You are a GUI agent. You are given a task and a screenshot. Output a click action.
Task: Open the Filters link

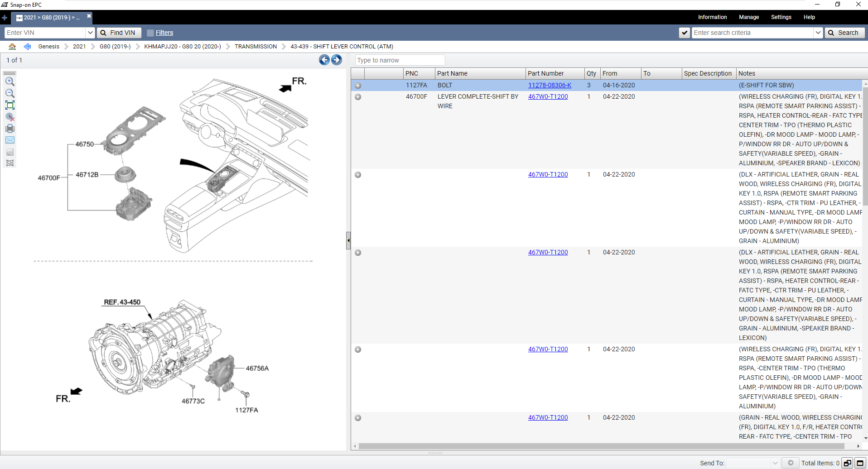coord(164,33)
